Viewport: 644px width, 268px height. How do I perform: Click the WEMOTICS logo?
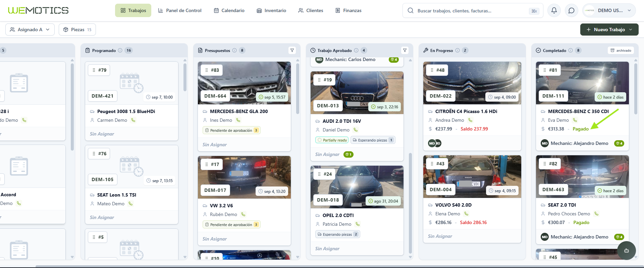click(x=38, y=10)
